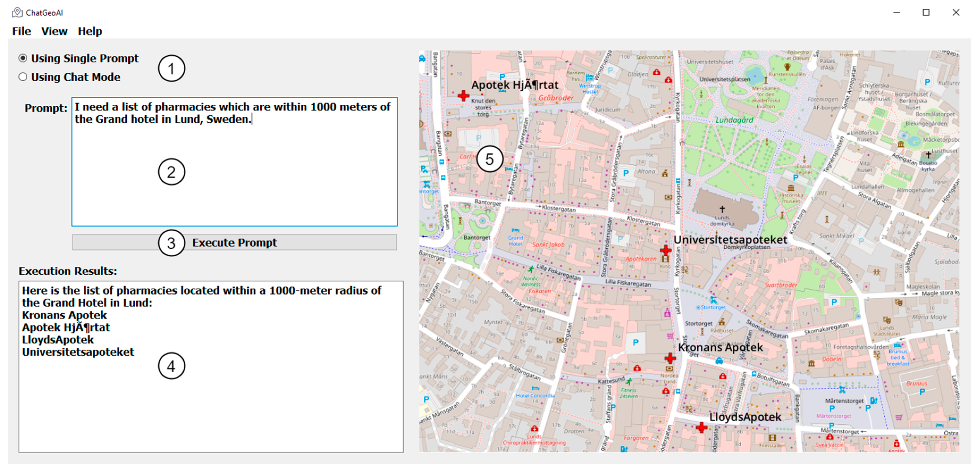
Task: Select Using Single Prompt radio option
Action: tap(23, 58)
